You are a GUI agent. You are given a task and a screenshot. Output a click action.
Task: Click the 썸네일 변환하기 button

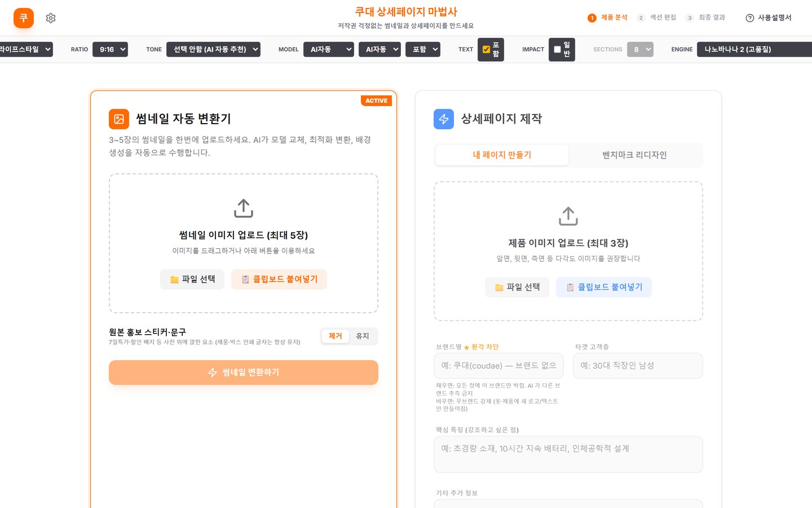[244, 373]
